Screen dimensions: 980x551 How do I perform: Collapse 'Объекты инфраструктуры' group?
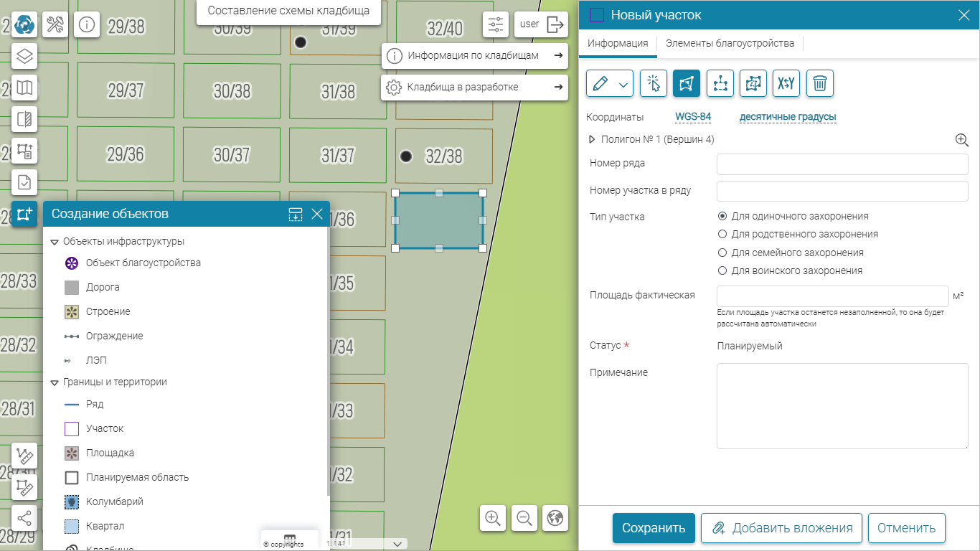pyautogui.click(x=55, y=242)
